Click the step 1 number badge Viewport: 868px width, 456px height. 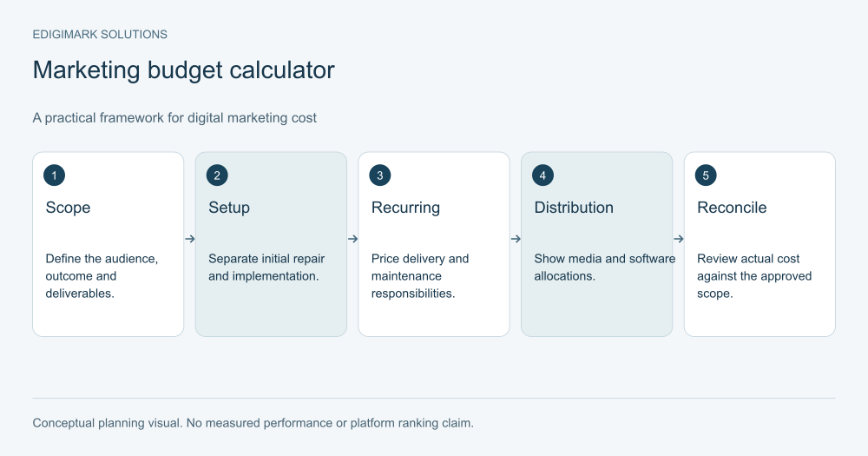tap(54, 175)
